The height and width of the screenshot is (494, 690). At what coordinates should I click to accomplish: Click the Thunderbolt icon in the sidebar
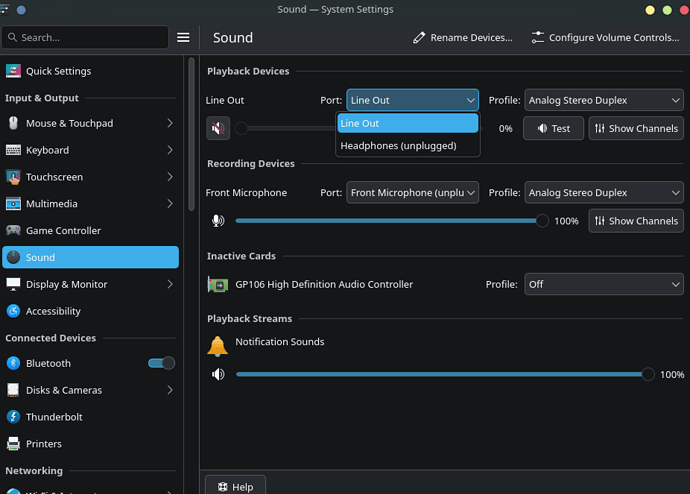click(x=14, y=417)
